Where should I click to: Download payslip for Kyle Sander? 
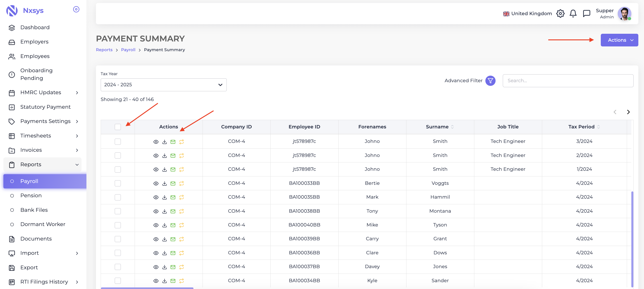[x=165, y=281]
